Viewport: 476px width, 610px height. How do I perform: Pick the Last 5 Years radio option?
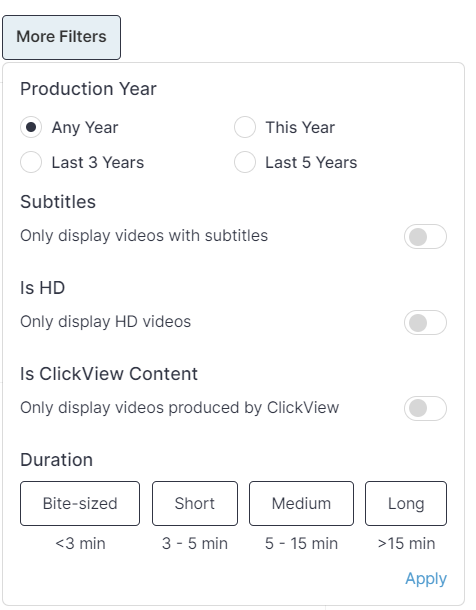coord(245,162)
